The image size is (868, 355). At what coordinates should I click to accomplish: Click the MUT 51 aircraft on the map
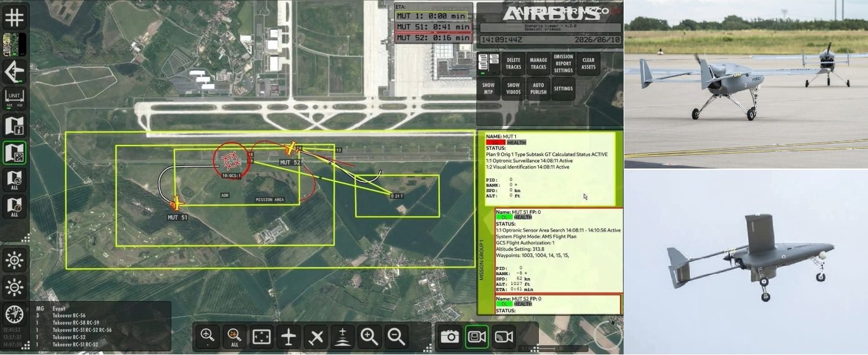pos(178,203)
